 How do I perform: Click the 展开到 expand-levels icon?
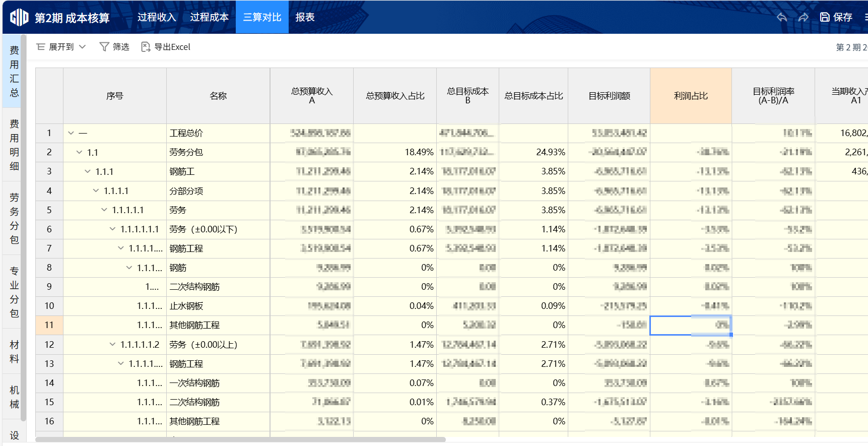(41, 47)
